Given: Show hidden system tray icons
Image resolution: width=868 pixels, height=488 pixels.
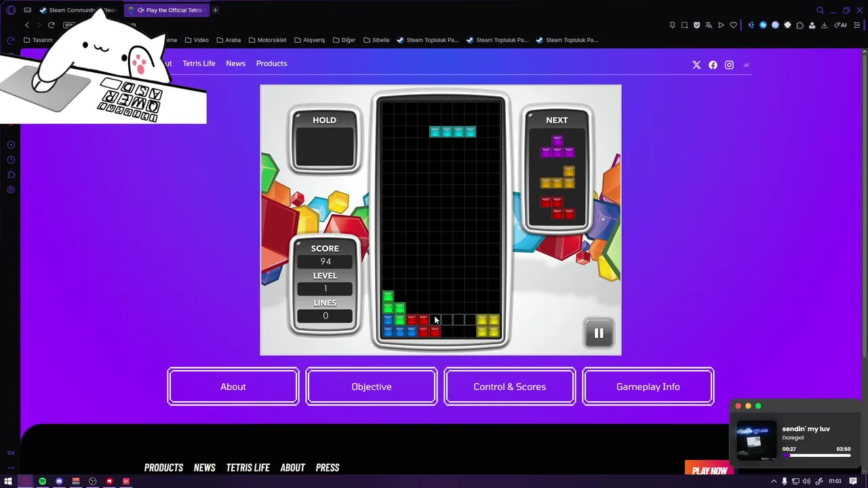Looking at the screenshot, I should point(774,481).
